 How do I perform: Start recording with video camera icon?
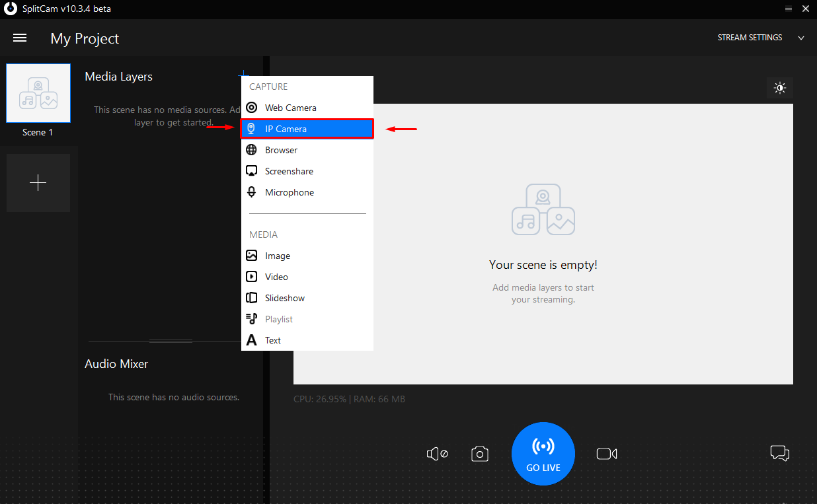[606, 454]
